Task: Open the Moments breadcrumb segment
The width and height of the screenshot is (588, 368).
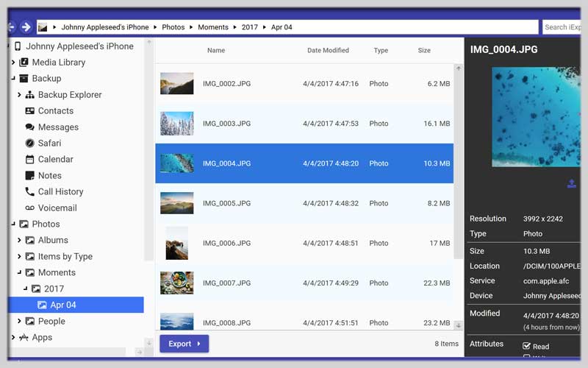Action: [x=213, y=27]
